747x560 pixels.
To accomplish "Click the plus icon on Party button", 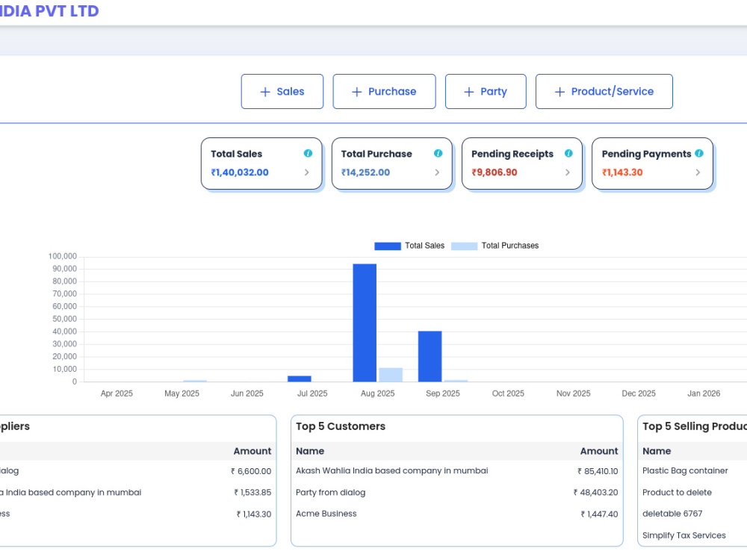I will pyautogui.click(x=469, y=92).
